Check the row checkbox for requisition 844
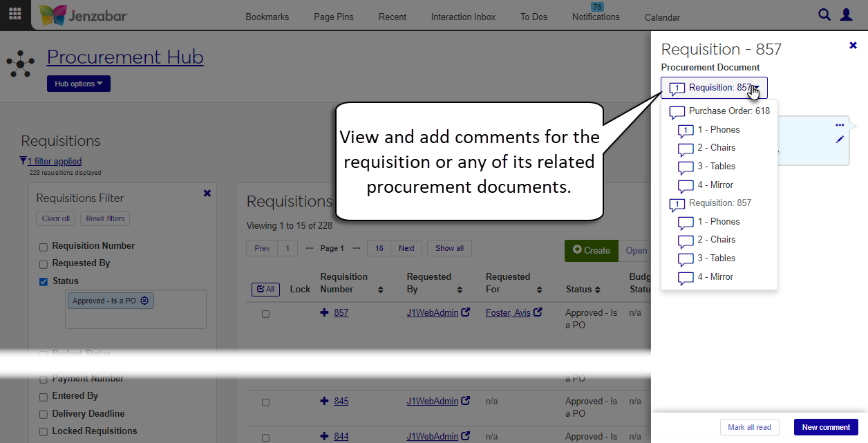This screenshot has height=443, width=868. [x=265, y=437]
